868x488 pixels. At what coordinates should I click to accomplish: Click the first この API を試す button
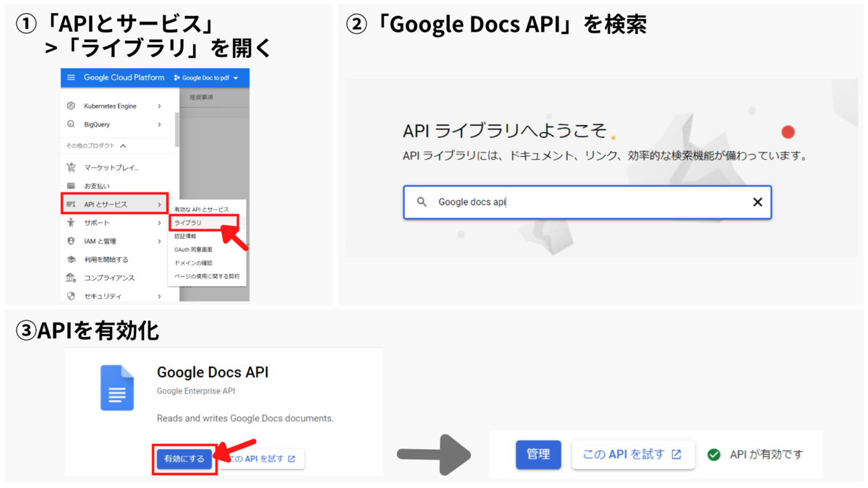coord(262,459)
